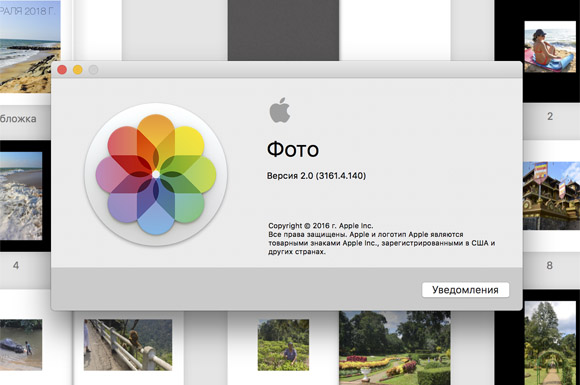Select the sea foam waves photo thumbnail

[21, 196]
